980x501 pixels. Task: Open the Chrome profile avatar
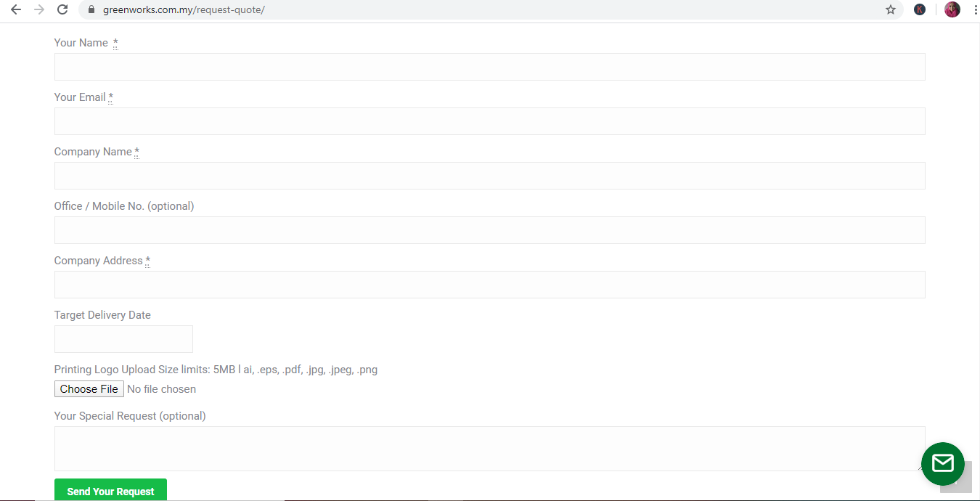[952, 9]
